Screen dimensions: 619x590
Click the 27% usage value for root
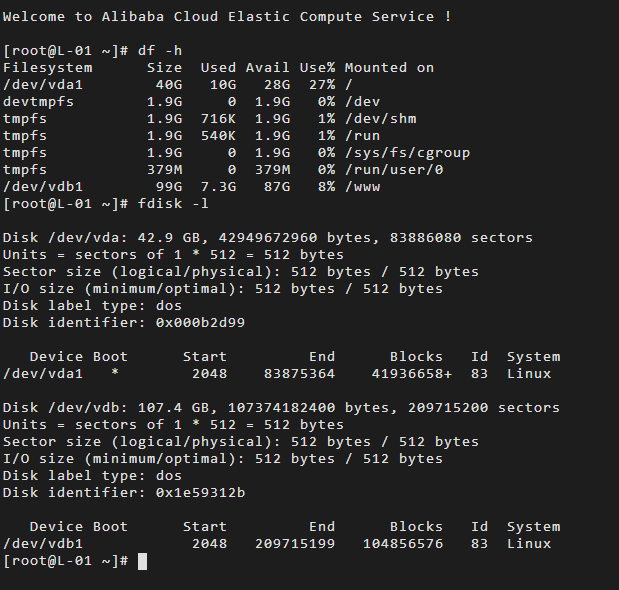coord(322,84)
